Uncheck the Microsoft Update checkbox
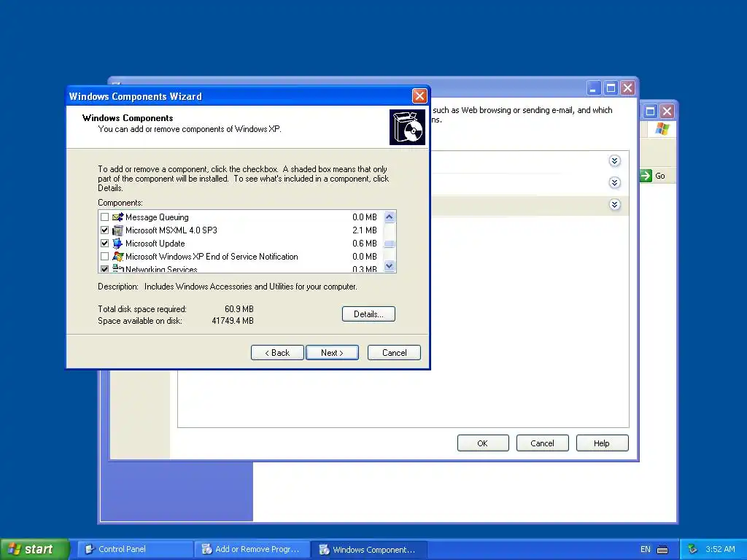The width and height of the screenshot is (747, 560). (105, 244)
